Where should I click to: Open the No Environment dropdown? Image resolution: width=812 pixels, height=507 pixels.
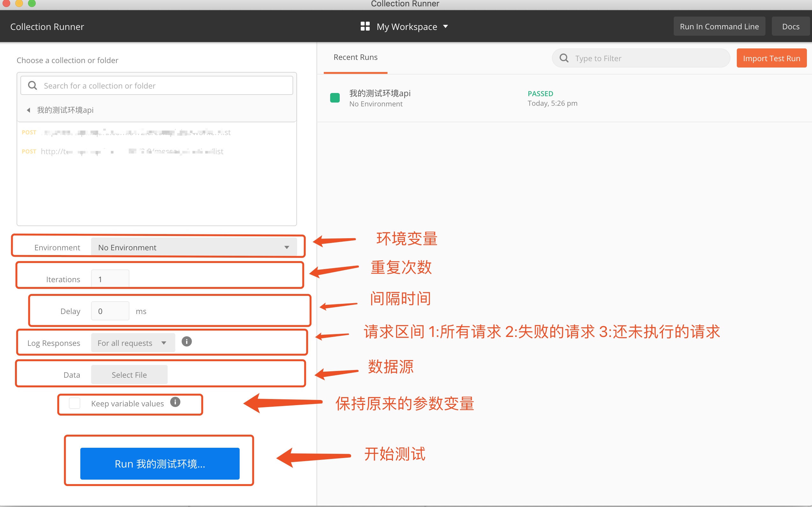(x=194, y=247)
